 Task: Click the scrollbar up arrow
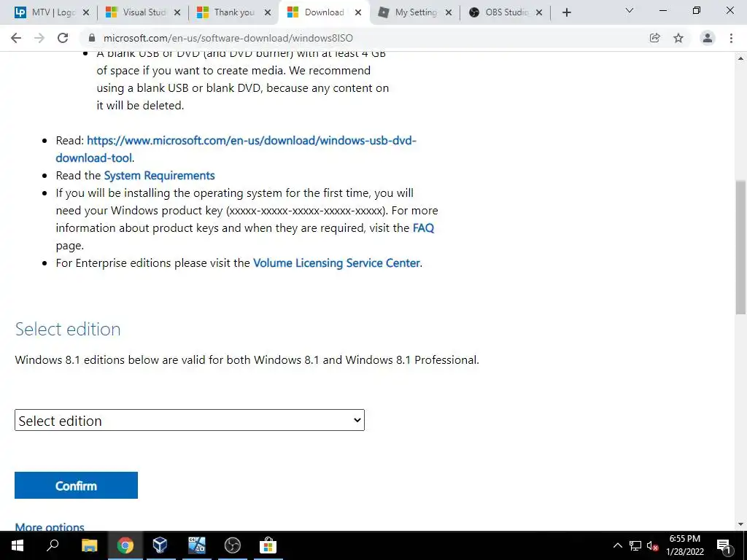click(740, 58)
